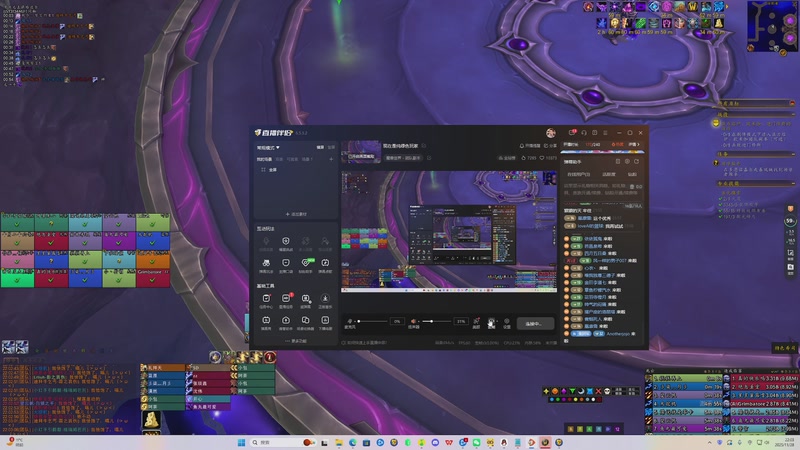Click the taskbar search box
The height and width of the screenshot is (450, 800).
[x=282, y=442]
